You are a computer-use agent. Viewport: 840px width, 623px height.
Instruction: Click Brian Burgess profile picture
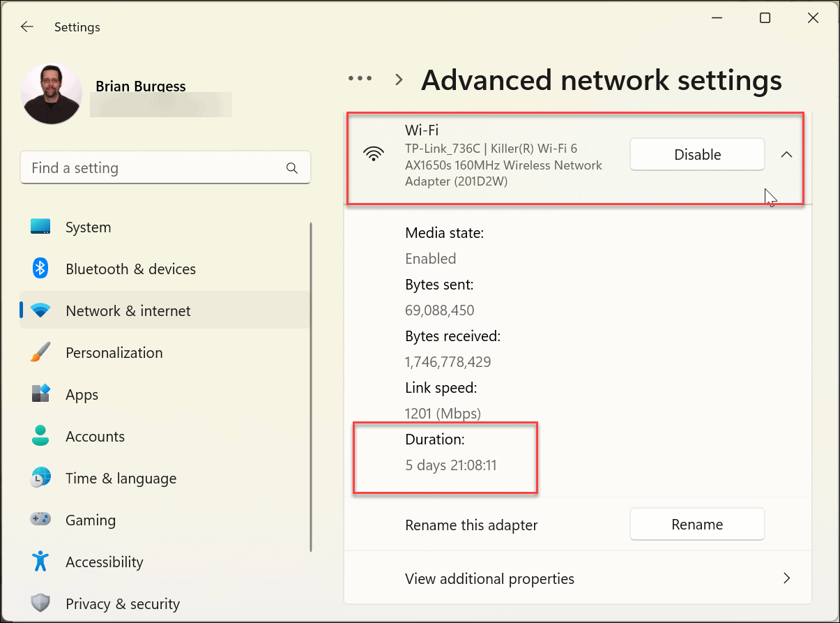51,93
